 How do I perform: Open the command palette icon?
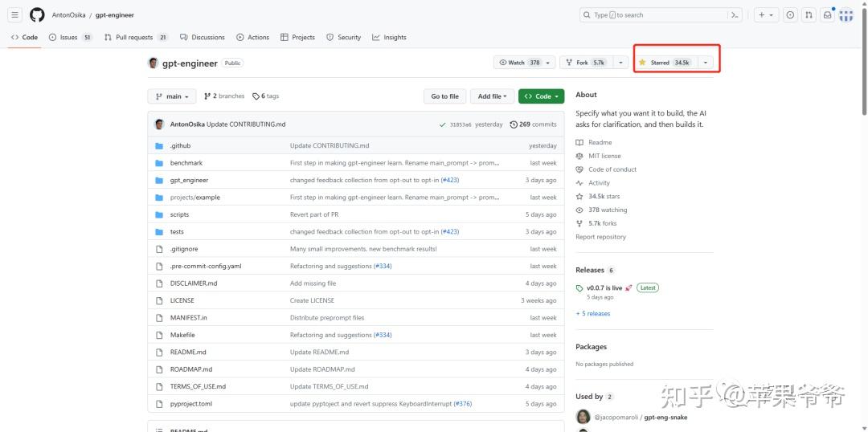click(735, 15)
